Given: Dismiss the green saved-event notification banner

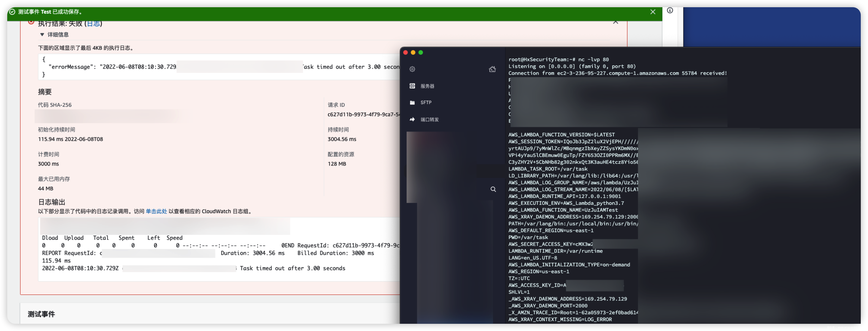Looking at the screenshot, I should click(653, 12).
